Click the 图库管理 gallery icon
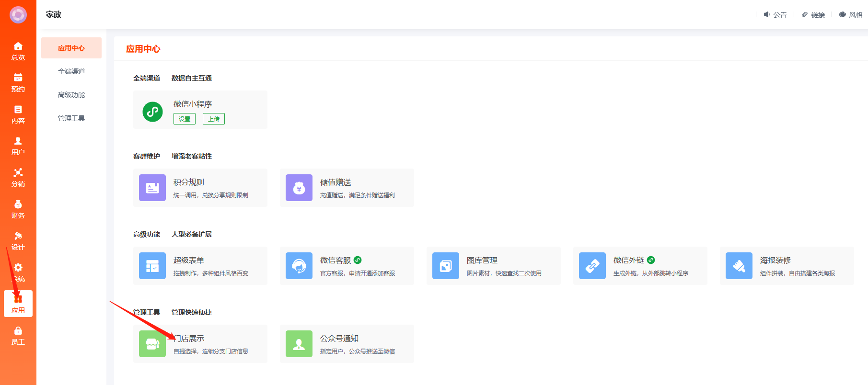This screenshot has height=385, width=868. click(446, 266)
